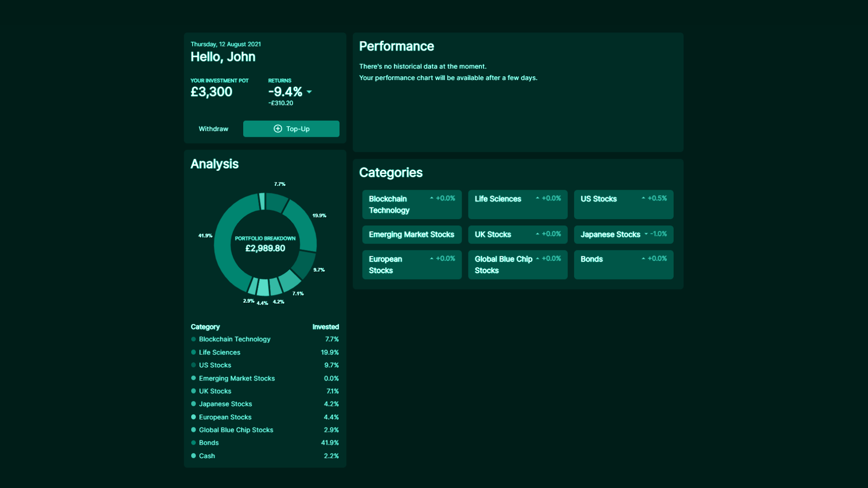Click the plus icon inside the Top-Up button
Image resolution: width=868 pixels, height=488 pixels.
coord(277,129)
